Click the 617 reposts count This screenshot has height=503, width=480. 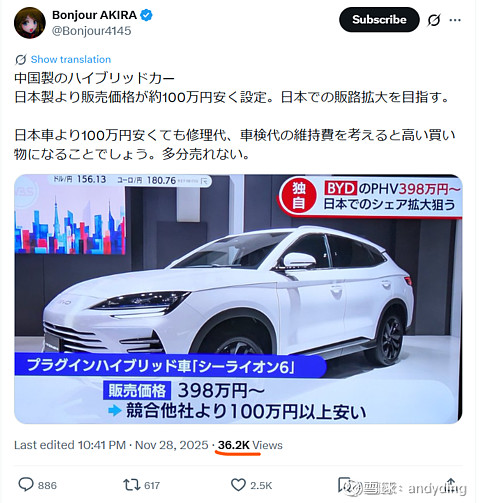click(152, 485)
